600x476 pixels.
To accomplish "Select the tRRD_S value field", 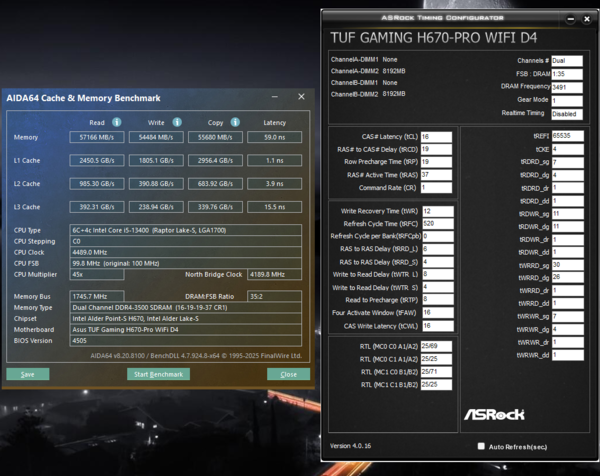I will click(438, 262).
